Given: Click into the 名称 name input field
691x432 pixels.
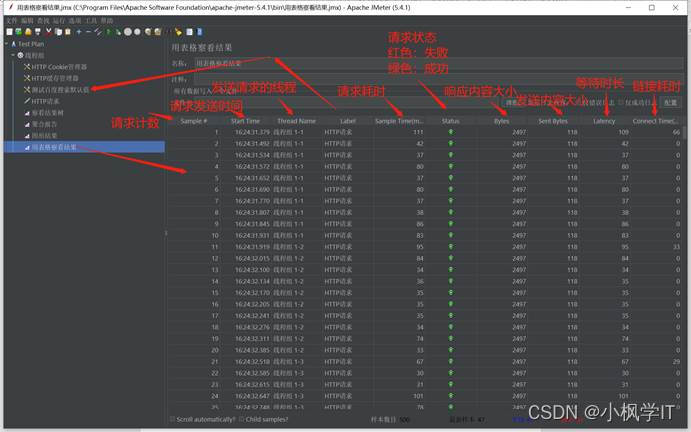Looking at the screenshot, I should 438,63.
